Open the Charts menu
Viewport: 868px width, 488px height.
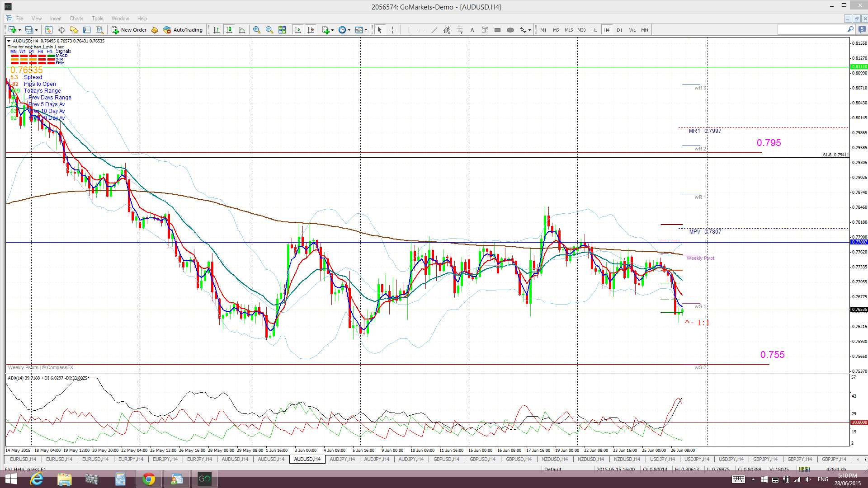76,19
